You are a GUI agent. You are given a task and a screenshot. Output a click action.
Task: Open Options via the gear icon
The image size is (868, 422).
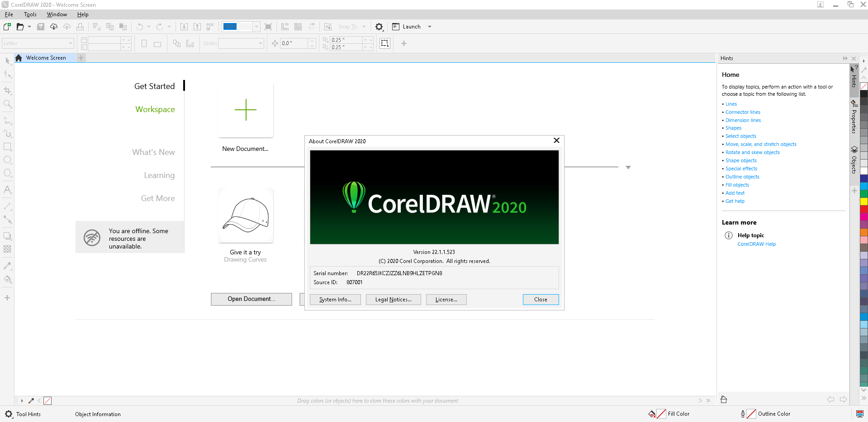pos(379,27)
